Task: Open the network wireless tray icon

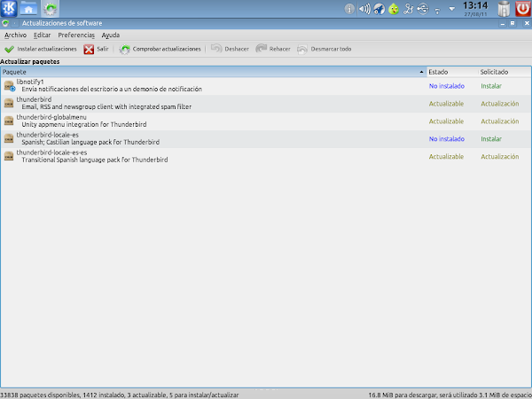Action: tap(437, 11)
